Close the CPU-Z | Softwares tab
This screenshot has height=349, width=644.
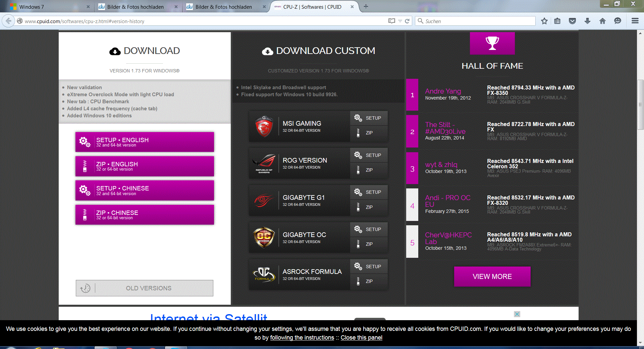[x=352, y=7]
